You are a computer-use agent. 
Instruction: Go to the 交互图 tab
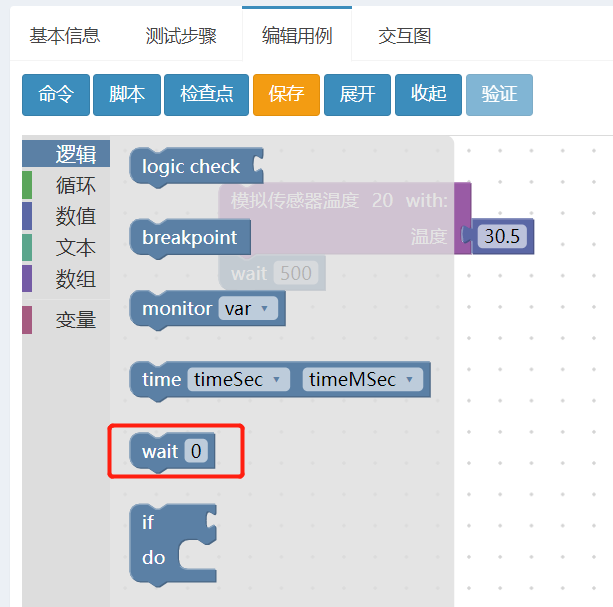click(x=405, y=36)
